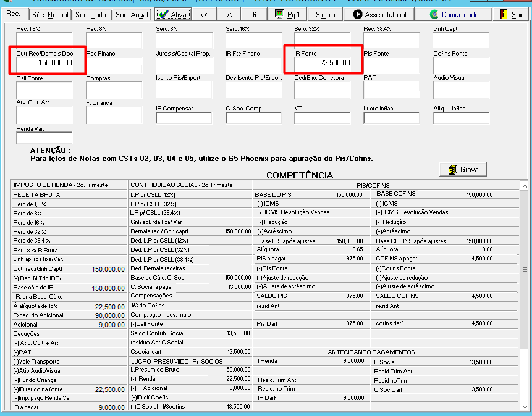Click IR Fonte field showing 22.500.00
Viewport: 532px width, 416px height.
(323, 64)
